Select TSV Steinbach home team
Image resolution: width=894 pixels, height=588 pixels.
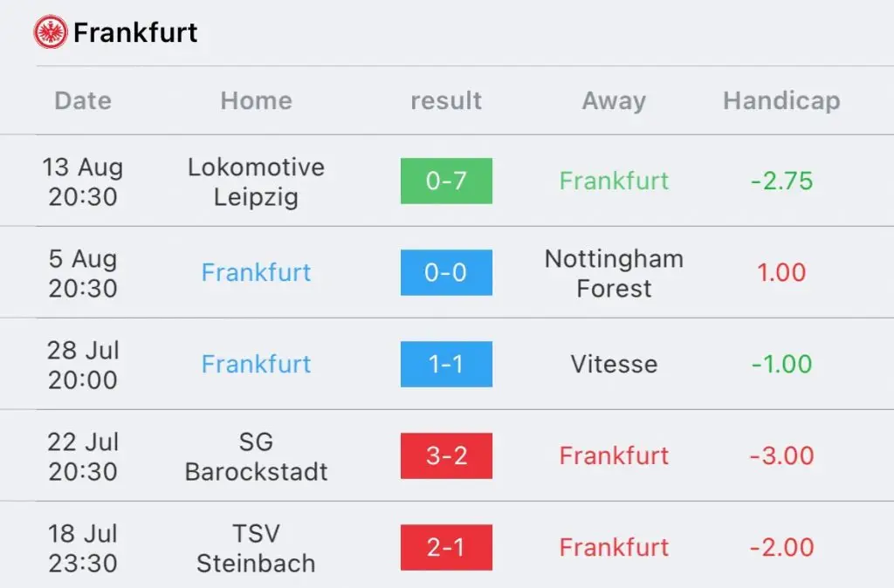256,548
